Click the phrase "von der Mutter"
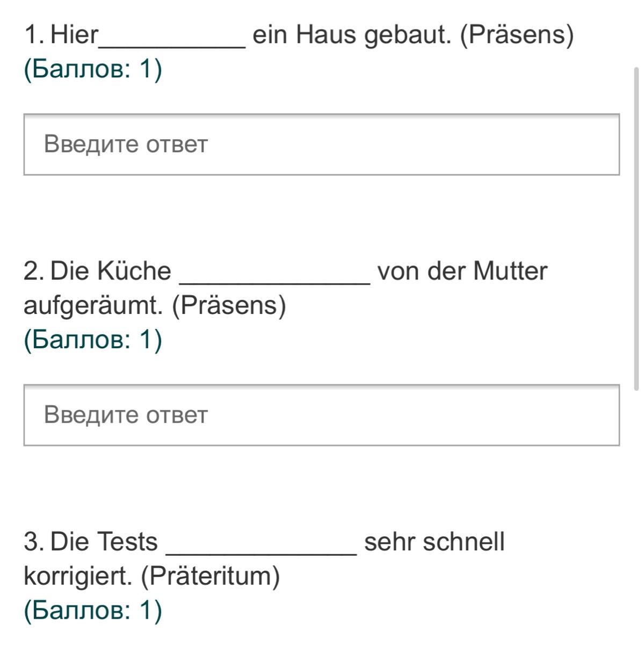644x645 pixels. click(462, 271)
